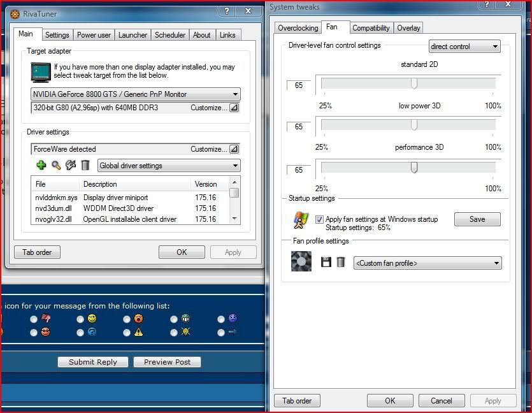The image size is (532, 413).
Task: Open the Global driver settings dropdown
Action: (169, 166)
